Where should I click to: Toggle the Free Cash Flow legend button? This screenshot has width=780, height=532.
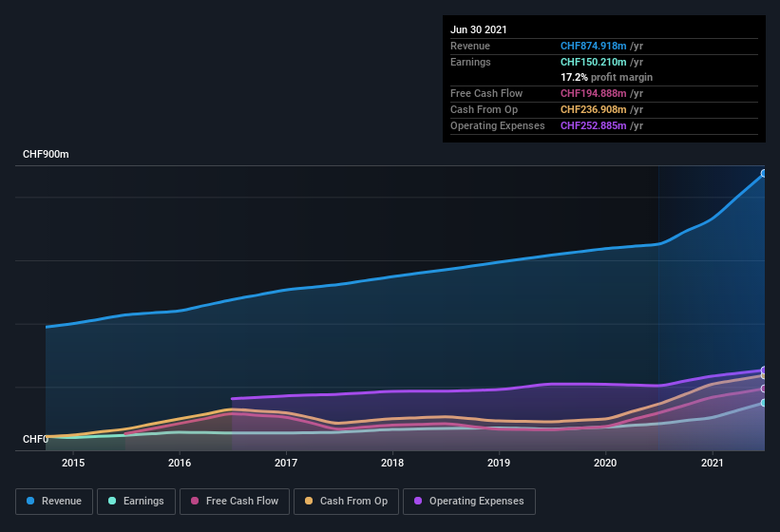tap(235, 502)
